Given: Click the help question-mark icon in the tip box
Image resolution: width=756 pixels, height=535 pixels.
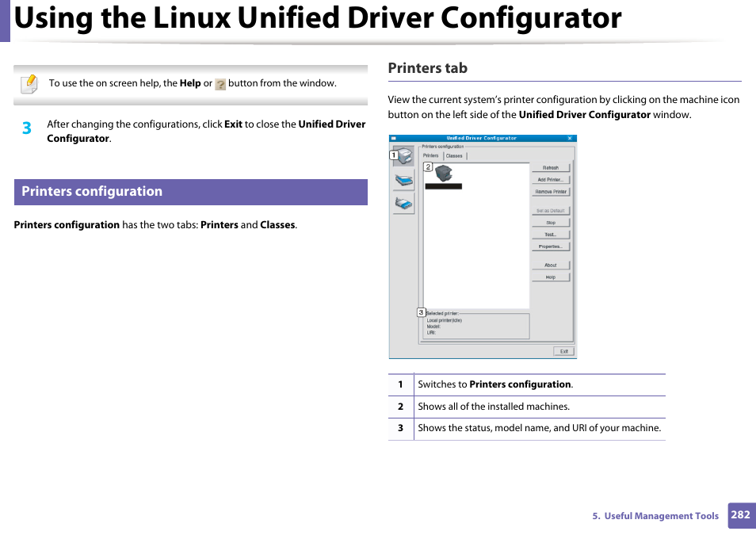Looking at the screenshot, I should tap(220, 83).
